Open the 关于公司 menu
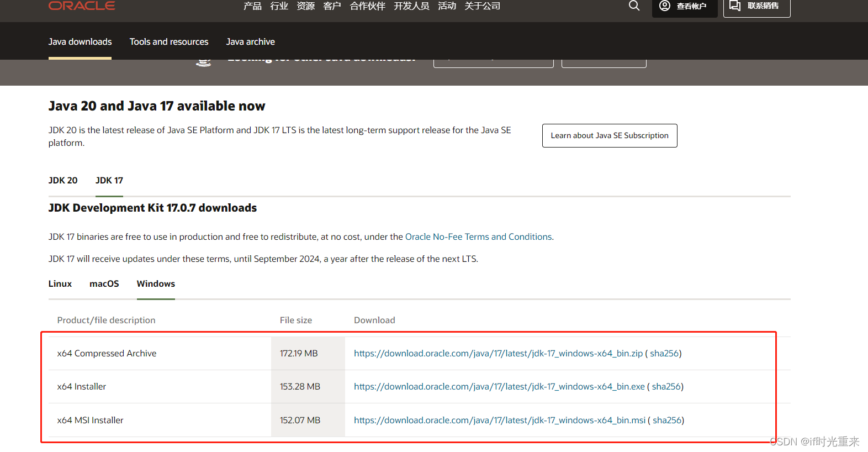868x452 pixels. pos(482,6)
